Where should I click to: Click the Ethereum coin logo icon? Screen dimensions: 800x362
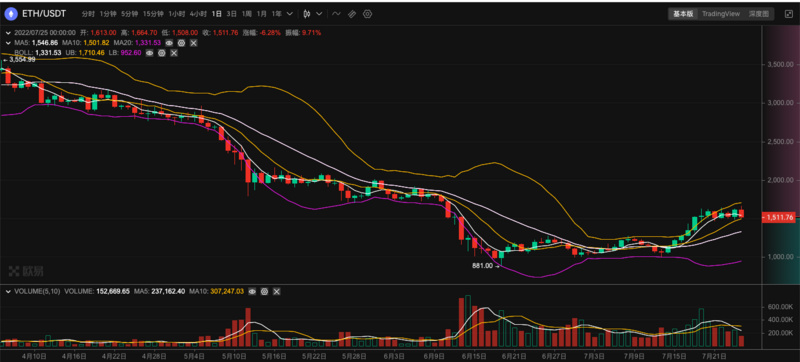pyautogui.click(x=11, y=14)
